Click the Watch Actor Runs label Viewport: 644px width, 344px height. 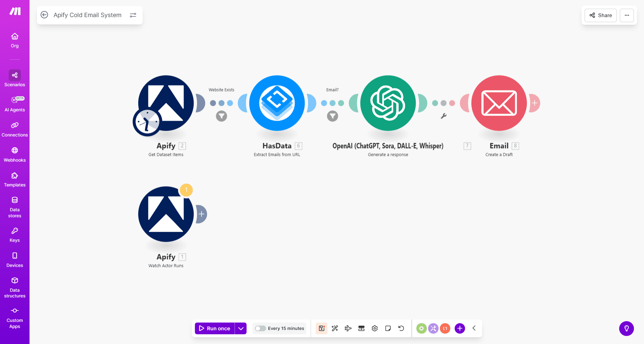[x=166, y=266]
